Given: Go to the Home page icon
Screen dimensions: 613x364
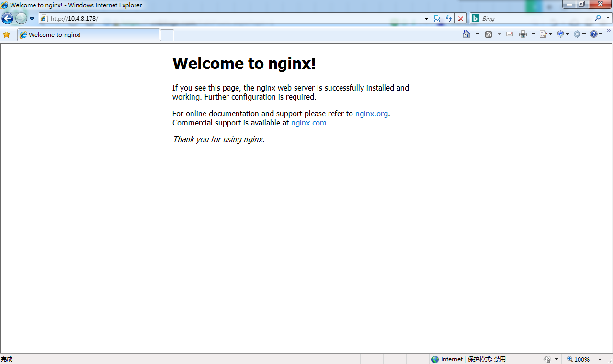Looking at the screenshot, I should click(466, 34).
